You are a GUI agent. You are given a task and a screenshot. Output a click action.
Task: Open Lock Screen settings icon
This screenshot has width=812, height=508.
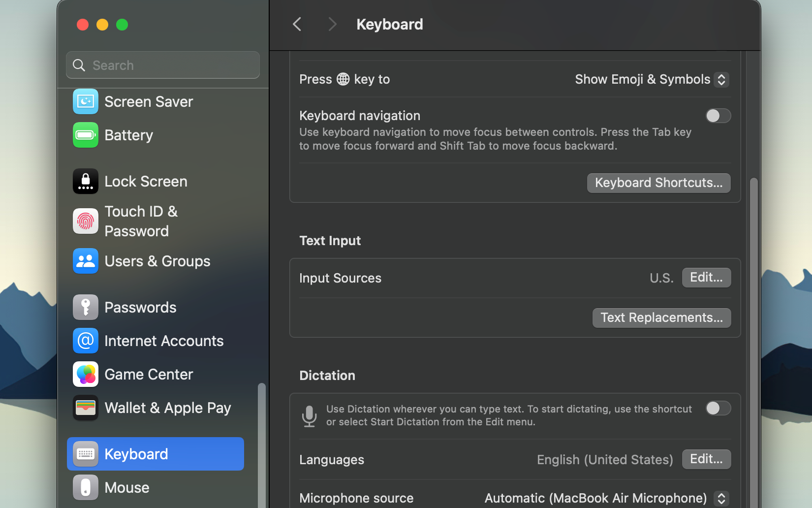coord(85,181)
